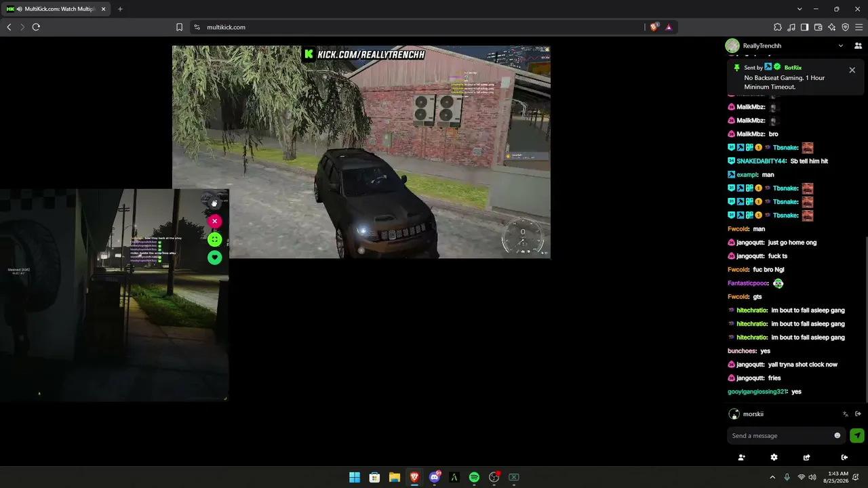
Task: Go back with the browser back arrow
Action: click(9, 27)
